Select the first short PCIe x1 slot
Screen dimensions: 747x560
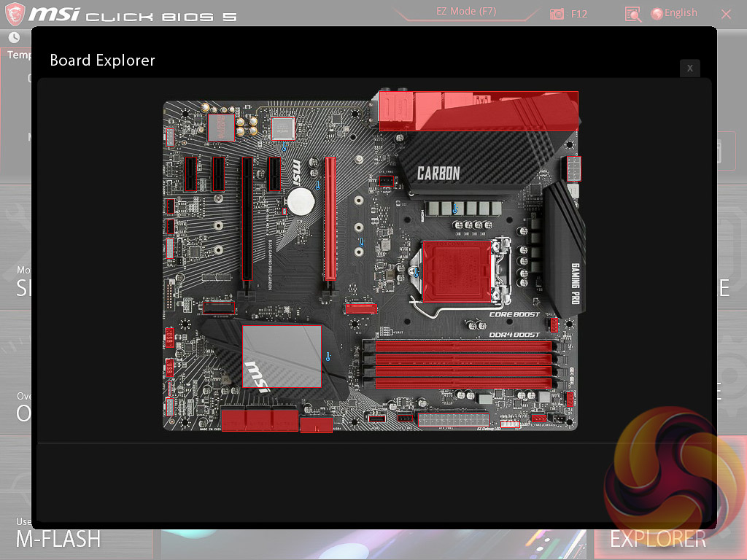pyautogui.click(x=190, y=174)
